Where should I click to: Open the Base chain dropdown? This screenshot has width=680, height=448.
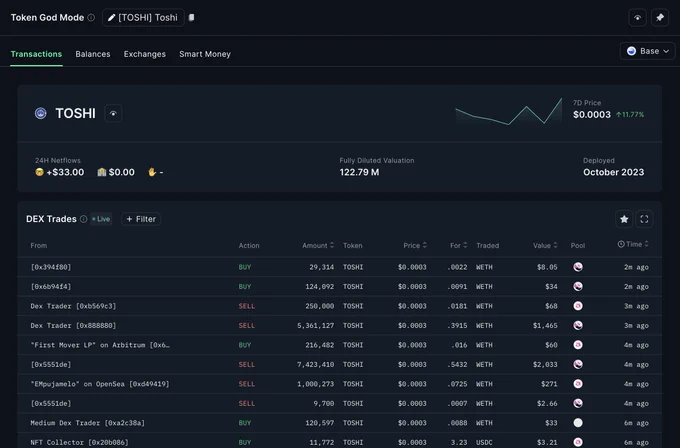click(647, 51)
